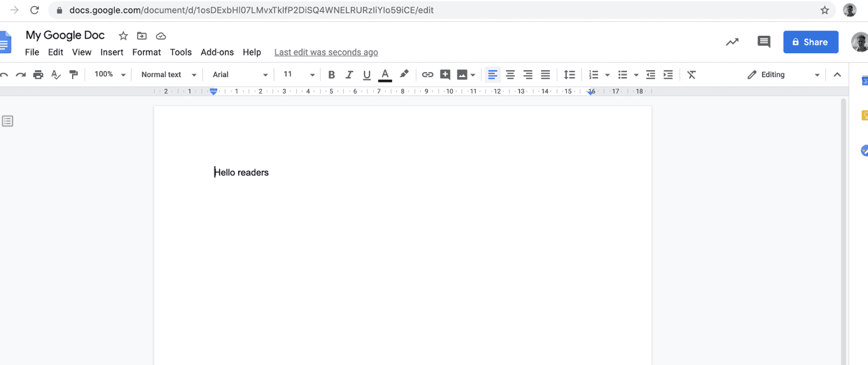
Task: Open the Insert menu
Action: tap(112, 52)
